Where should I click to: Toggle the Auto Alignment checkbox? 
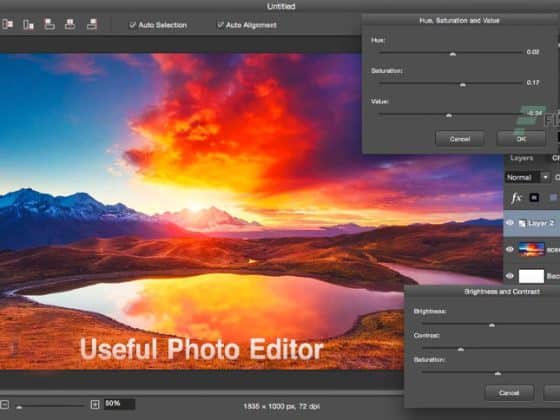tap(220, 25)
